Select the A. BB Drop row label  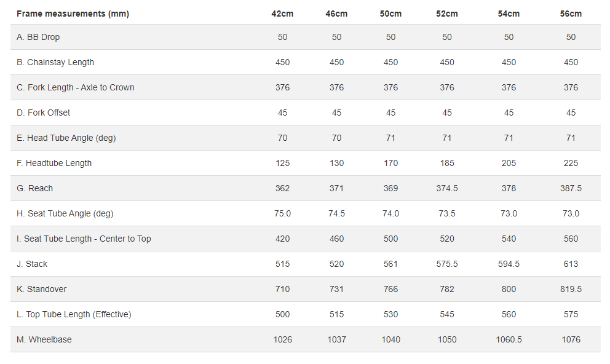(38, 37)
